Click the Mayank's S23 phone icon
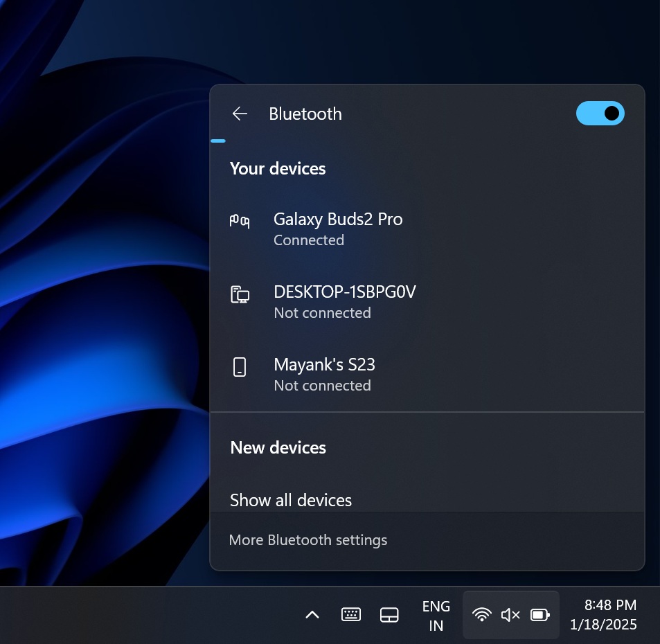660x644 pixels. [x=239, y=366]
